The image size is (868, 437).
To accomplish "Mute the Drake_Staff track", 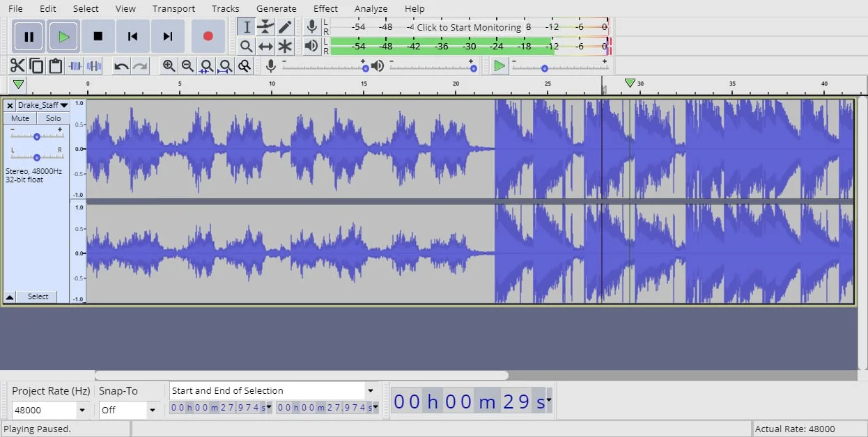I will click(20, 118).
